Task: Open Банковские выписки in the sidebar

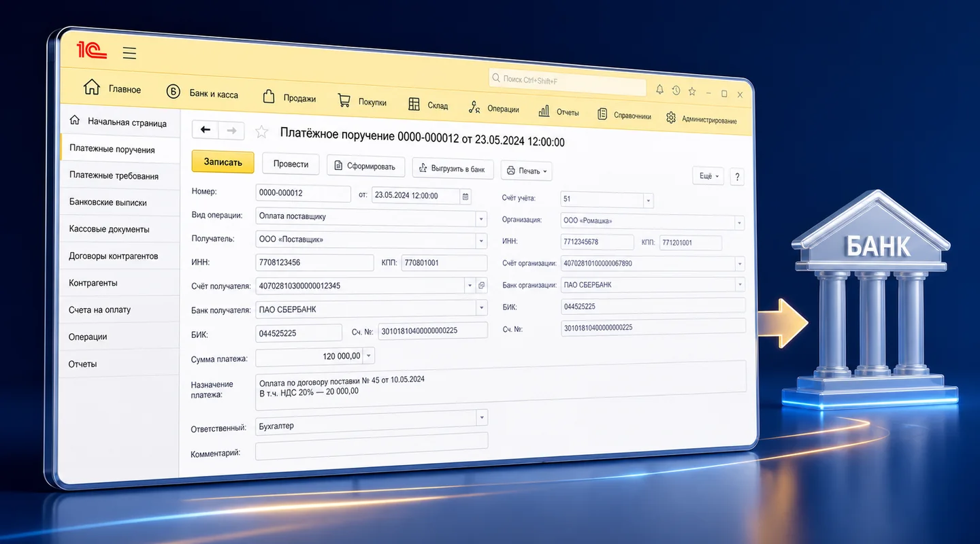Action: (x=119, y=202)
